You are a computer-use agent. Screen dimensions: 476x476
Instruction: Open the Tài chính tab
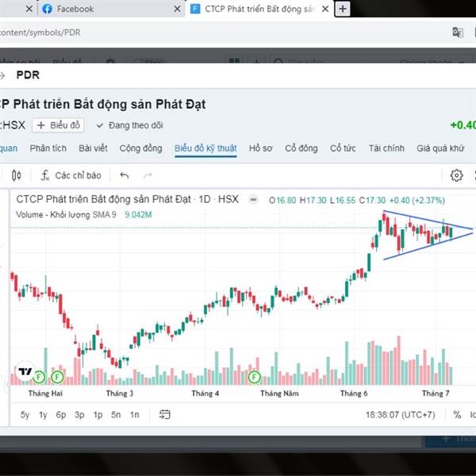point(386,148)
